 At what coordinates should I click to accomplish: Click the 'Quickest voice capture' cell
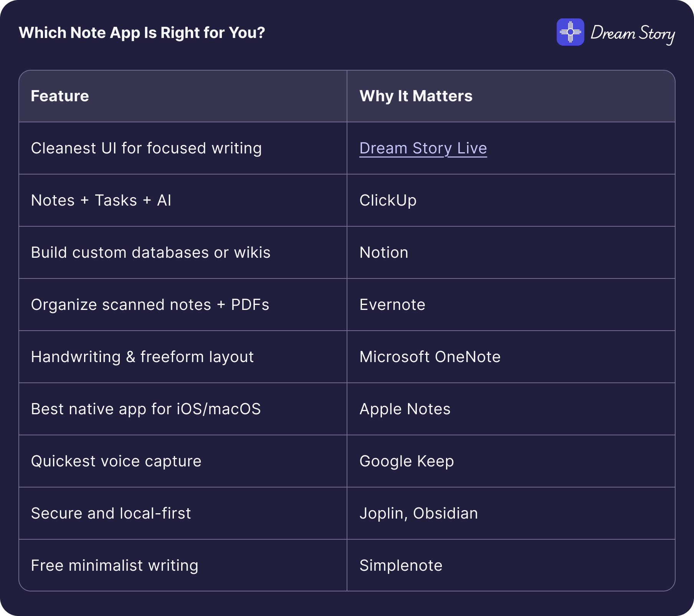[x=183, y=461]
